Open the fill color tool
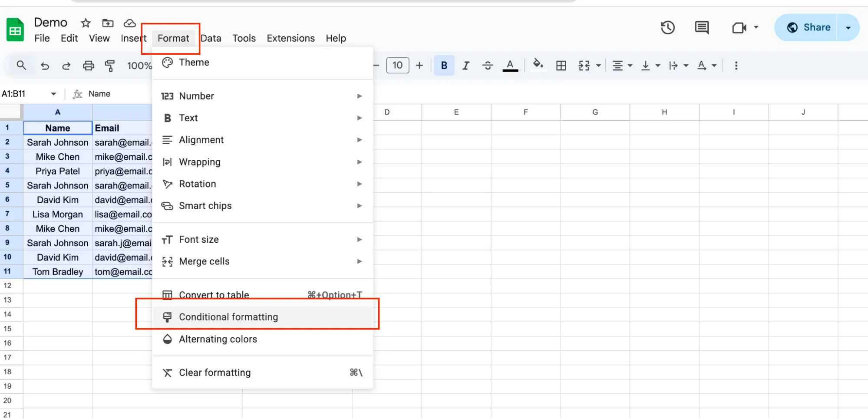Image resolution: width=868 pixels, height=419 pixels. point(538,65)
